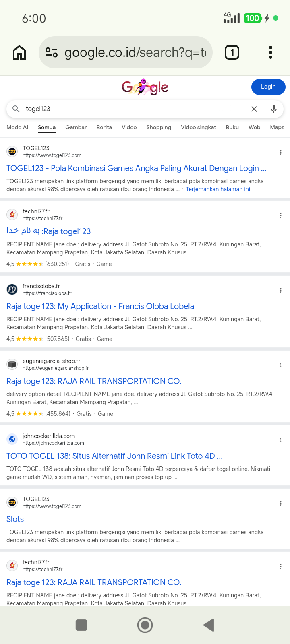Switch to the Gambar tab
The image size is (290, 644).
pyautogui.click(x=76, y=127)
